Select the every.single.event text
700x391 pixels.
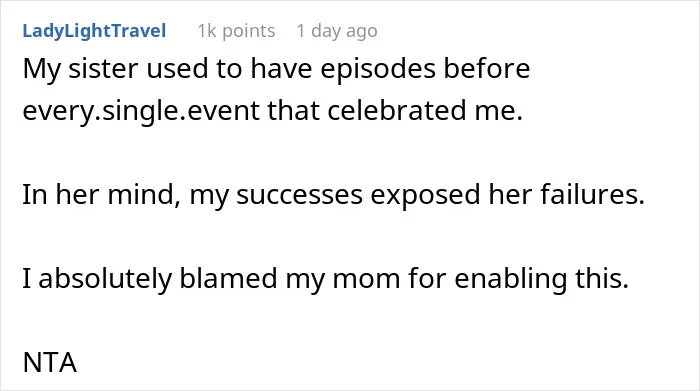pyautogui.click(x=141, y=111)
